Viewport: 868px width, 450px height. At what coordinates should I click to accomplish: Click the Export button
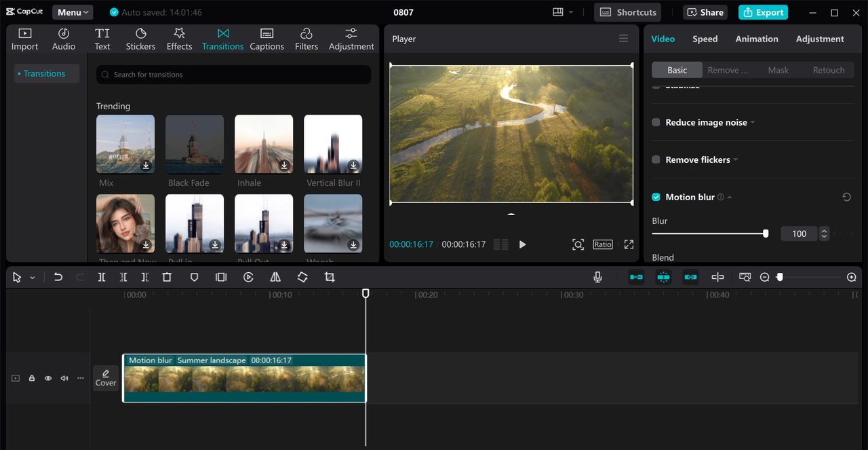763,12
